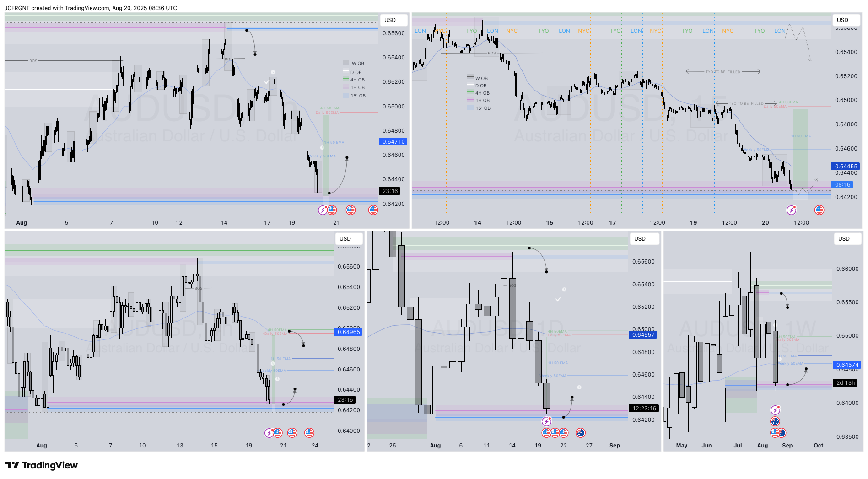Viewport: 868px width, 479px height.
Task: Click the 0.64000 price tick on bottom-left chart
Action: (349, 431)
